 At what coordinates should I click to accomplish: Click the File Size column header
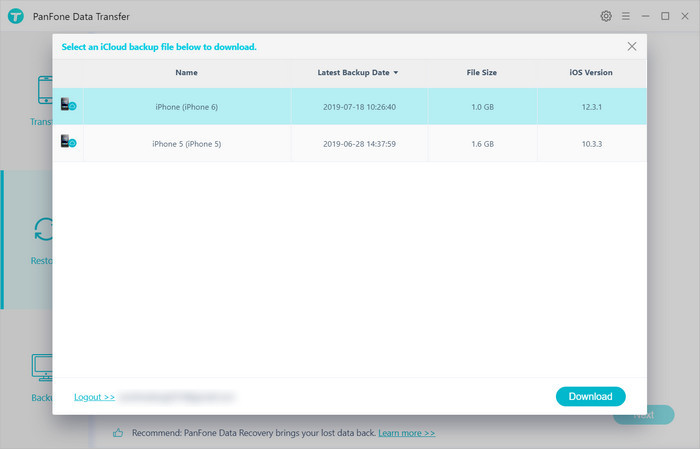(x=481, y=73)
